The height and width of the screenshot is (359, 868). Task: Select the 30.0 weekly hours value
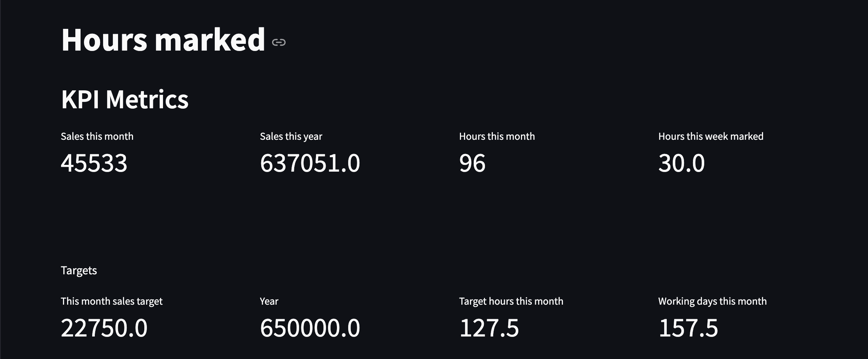coord(682,163)
